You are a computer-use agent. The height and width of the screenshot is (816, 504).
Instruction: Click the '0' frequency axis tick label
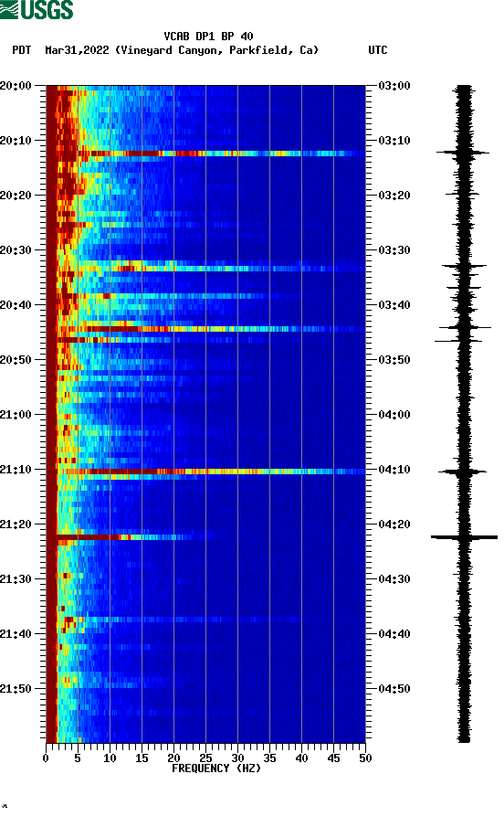click(46, 758)
